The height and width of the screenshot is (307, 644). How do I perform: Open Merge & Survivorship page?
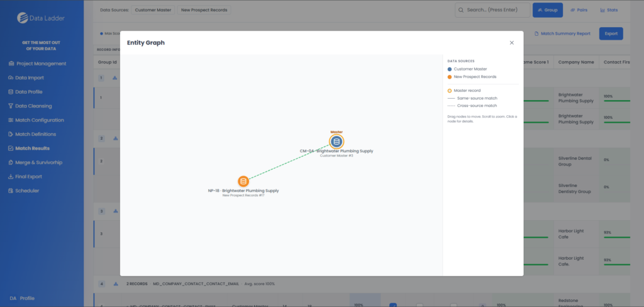click(35, 162)
